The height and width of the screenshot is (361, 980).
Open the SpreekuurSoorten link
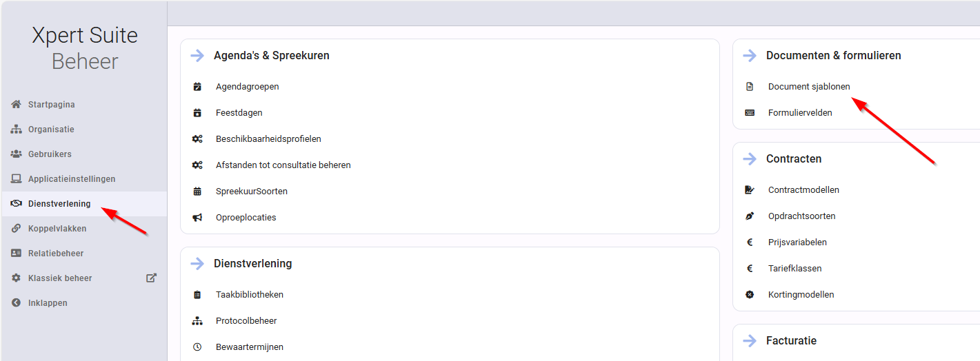point(251,192)
